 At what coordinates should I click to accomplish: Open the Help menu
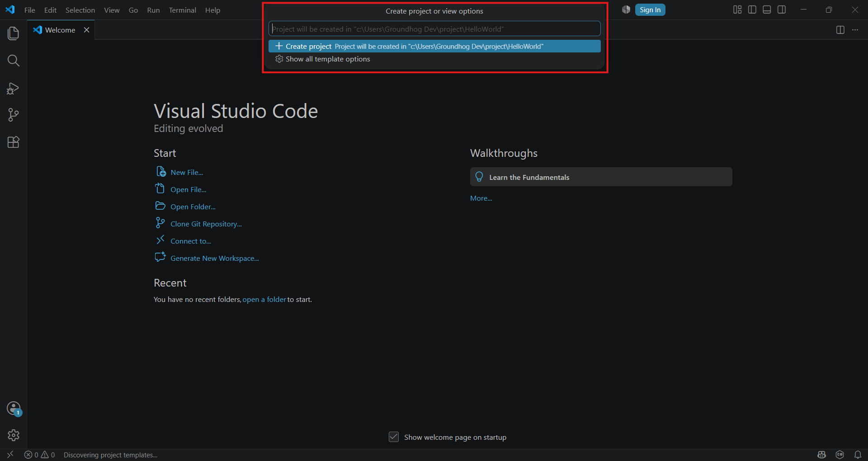(212, 10)
